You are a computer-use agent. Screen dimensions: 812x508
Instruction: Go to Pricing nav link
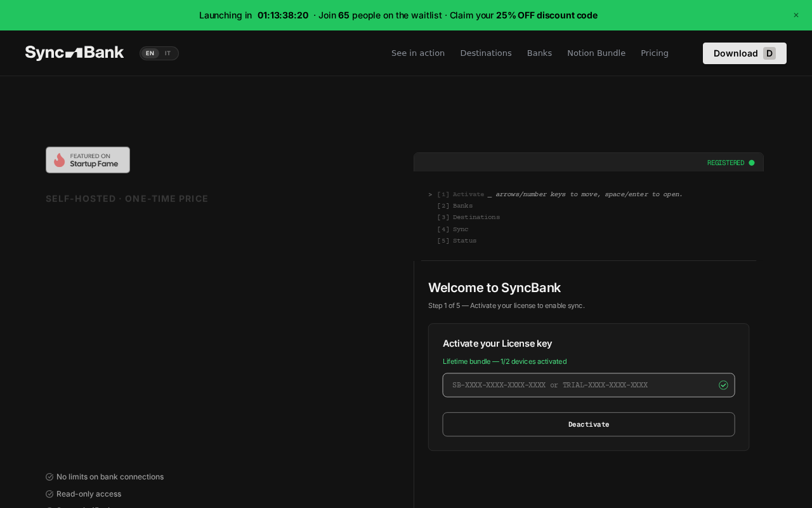pyautogui.click(x=655, y=53)
